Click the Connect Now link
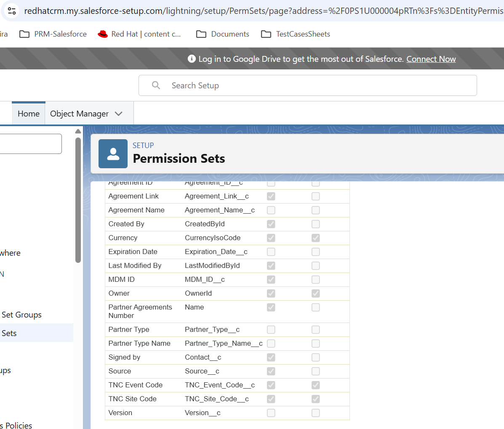The image size is (504, 429). pyautogui.click(x=431, y=59)
